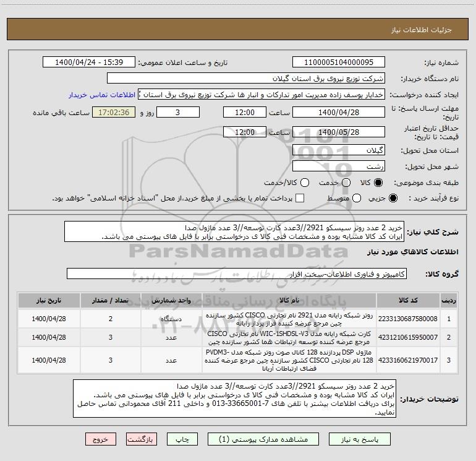Click the quantity 2 cell in router row

tap(111, 319)
